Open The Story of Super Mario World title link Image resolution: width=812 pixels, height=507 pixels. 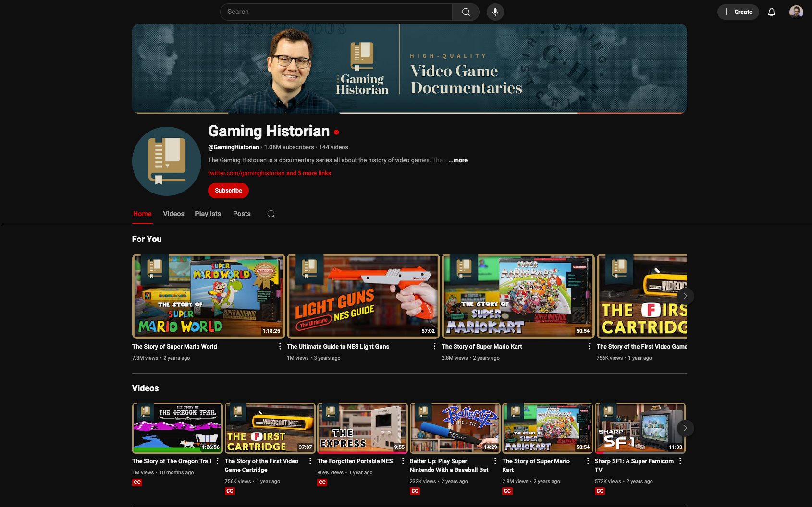coord(174,347)
